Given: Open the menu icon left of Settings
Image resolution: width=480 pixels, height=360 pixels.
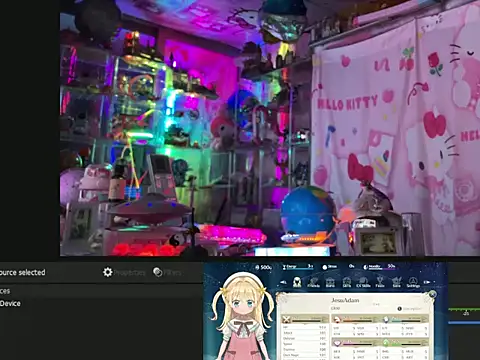Looking at the screenshot, I should pos(396,283).
